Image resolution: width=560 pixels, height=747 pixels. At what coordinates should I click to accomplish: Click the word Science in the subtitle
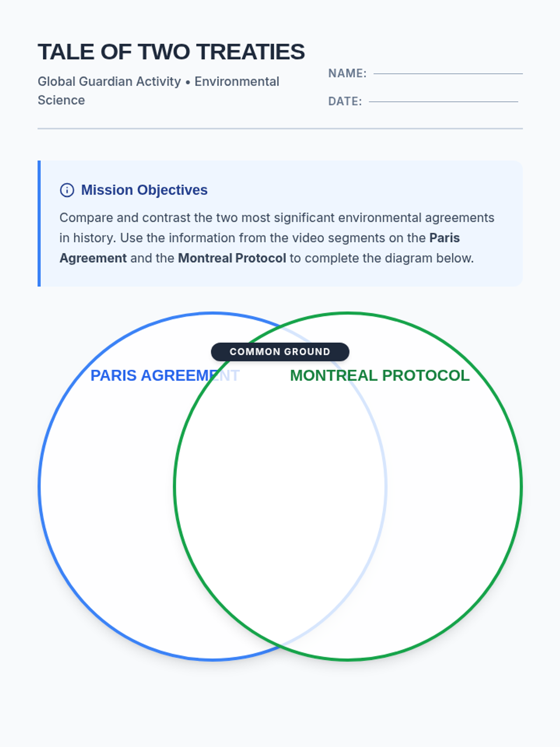61,100
